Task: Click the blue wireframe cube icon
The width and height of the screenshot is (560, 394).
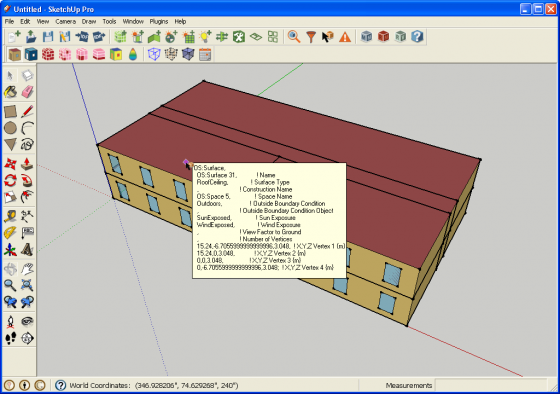Action: point(154,55)
